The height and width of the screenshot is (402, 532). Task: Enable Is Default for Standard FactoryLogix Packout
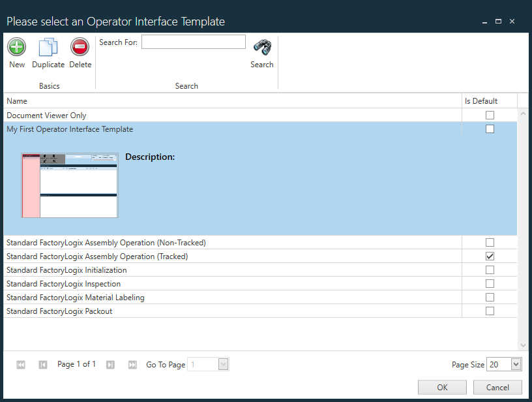pyautogui.click(x=490, y=311)
